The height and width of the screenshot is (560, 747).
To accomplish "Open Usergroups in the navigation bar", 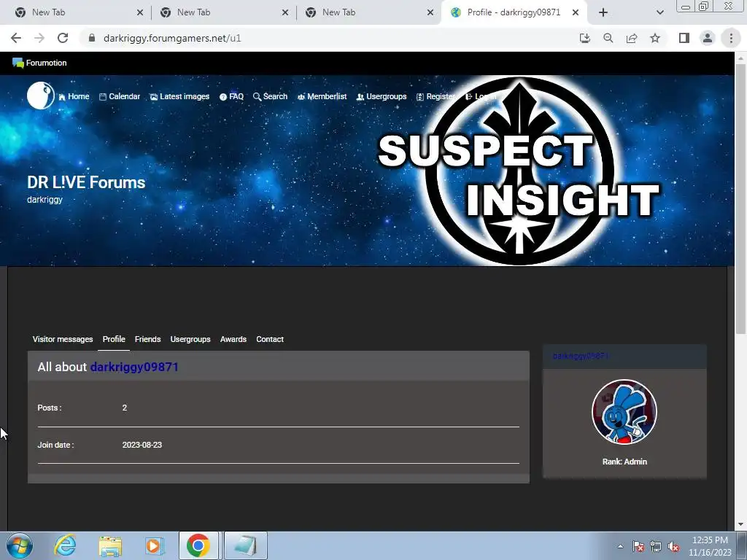I will point(382,96).
